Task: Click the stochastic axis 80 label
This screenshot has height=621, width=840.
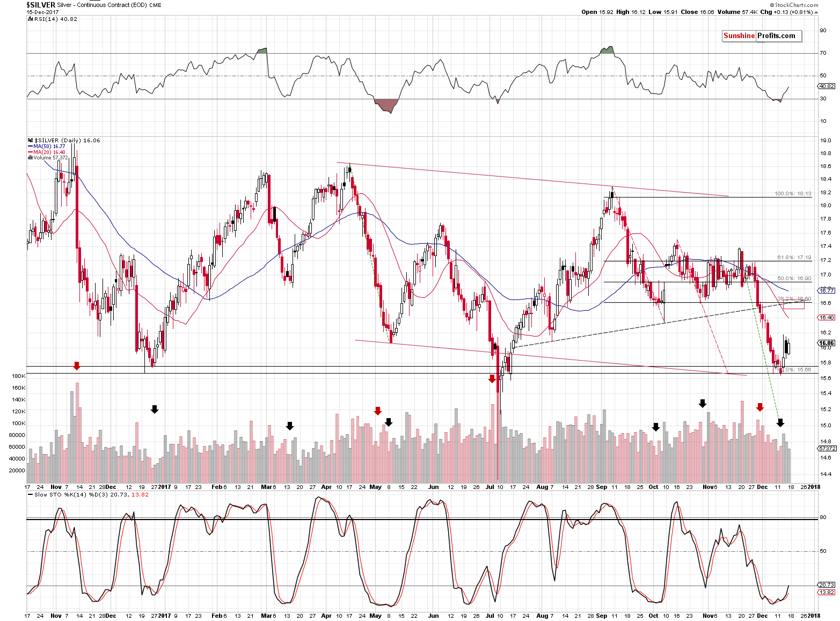Action: click(823, 518)
